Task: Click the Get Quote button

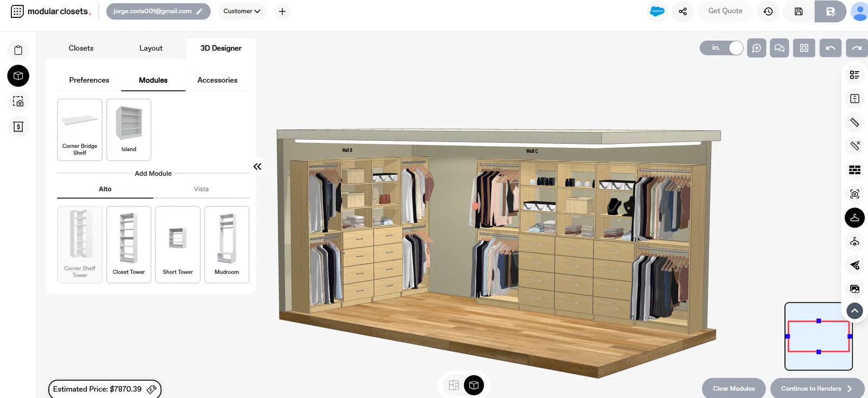Action: [x=725, y=11]
